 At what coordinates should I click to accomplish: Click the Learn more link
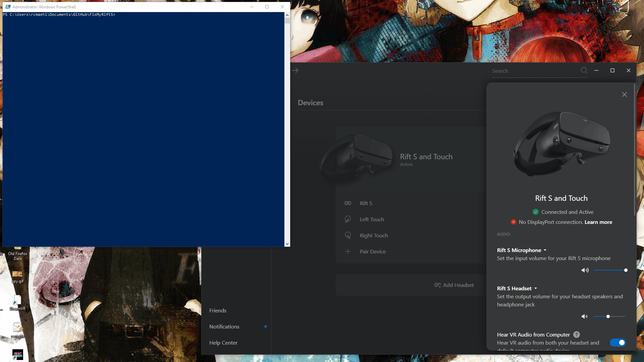click(598, 222)
